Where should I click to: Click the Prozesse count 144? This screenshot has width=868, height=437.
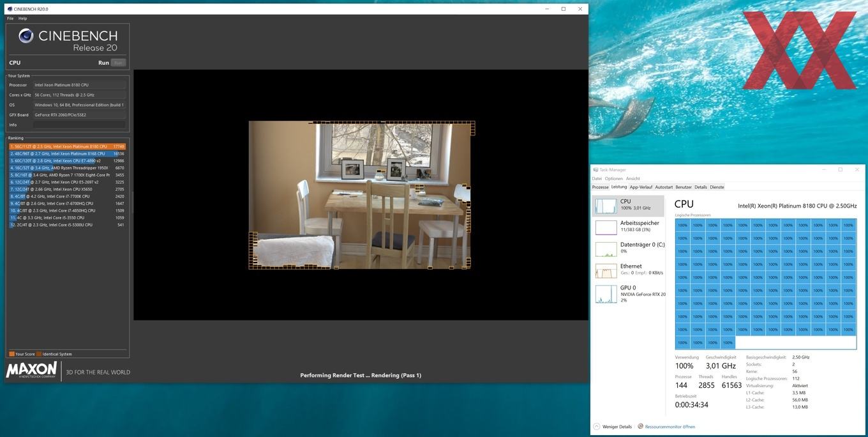(x=682, y=385)
